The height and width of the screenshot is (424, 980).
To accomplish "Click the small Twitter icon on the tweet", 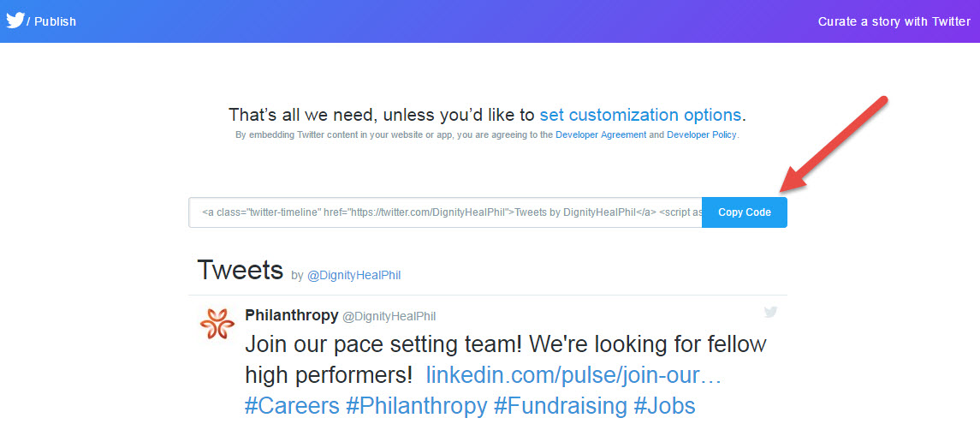I will [770, 313].
